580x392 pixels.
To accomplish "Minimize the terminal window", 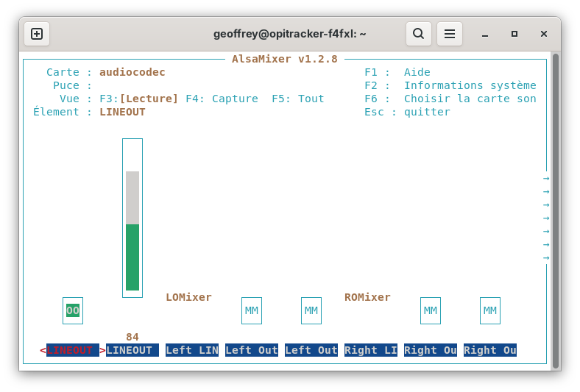I will [485, 34].
